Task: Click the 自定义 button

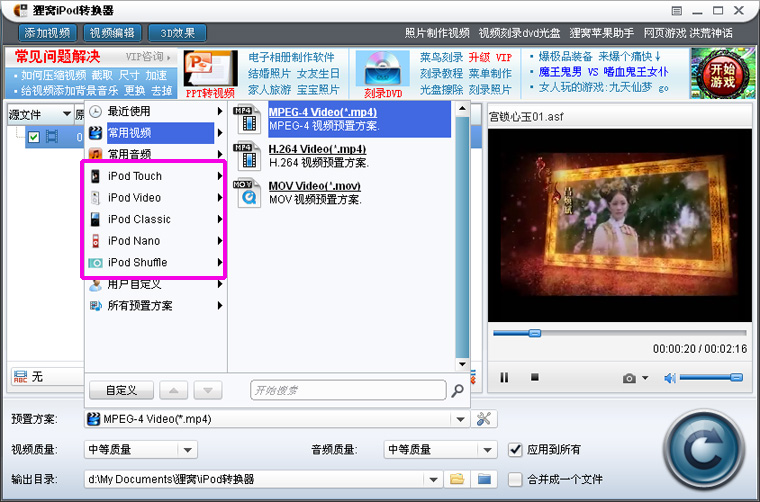Action: 121,390
